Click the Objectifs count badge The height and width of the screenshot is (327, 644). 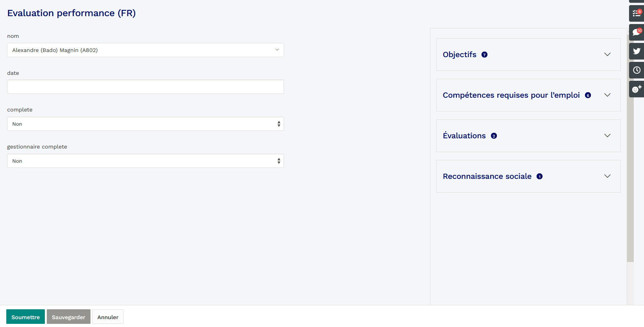click(484, 55)
